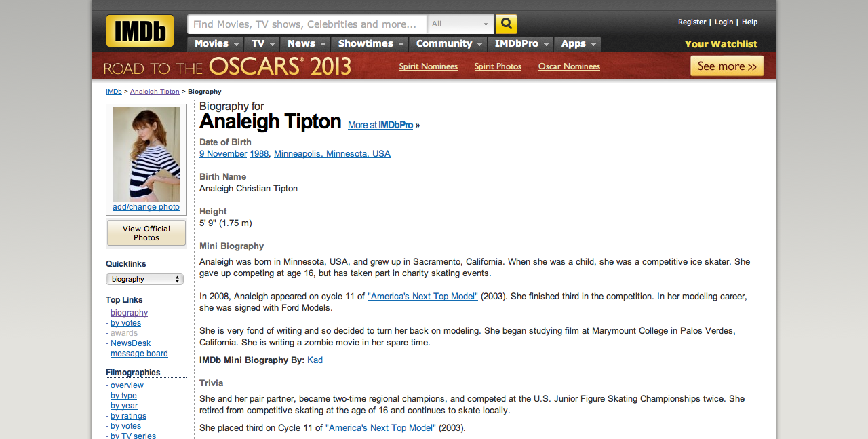Click America's Next Top Model in Trivia
Screen dimensions: 868x439
pyautogui.click(x=380, y=428)
